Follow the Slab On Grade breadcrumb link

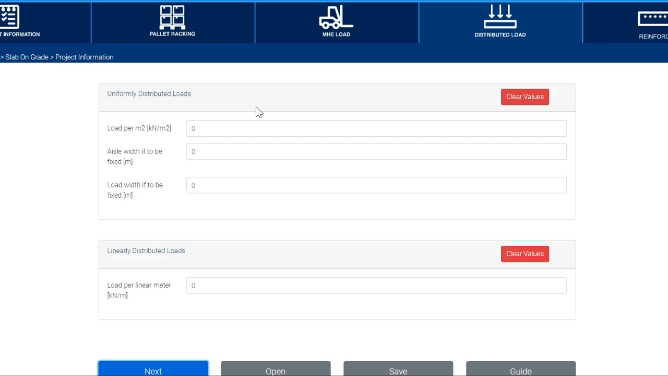coord(27,57)
